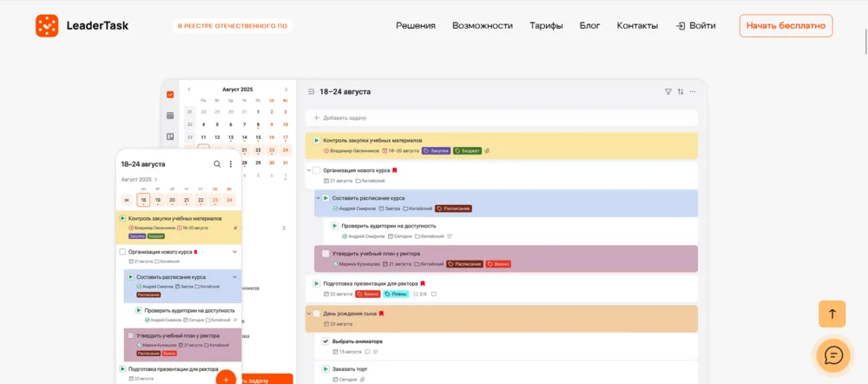Select the kanban board sidebar icon
This screenshot has height=384, width=868.
[x=170, y=136]
